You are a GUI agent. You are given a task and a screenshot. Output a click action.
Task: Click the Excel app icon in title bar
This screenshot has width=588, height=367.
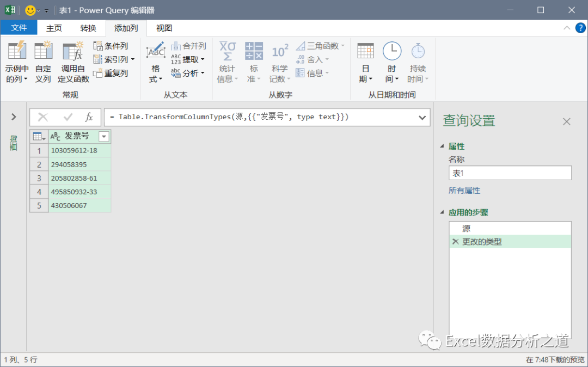coord(10,10)
